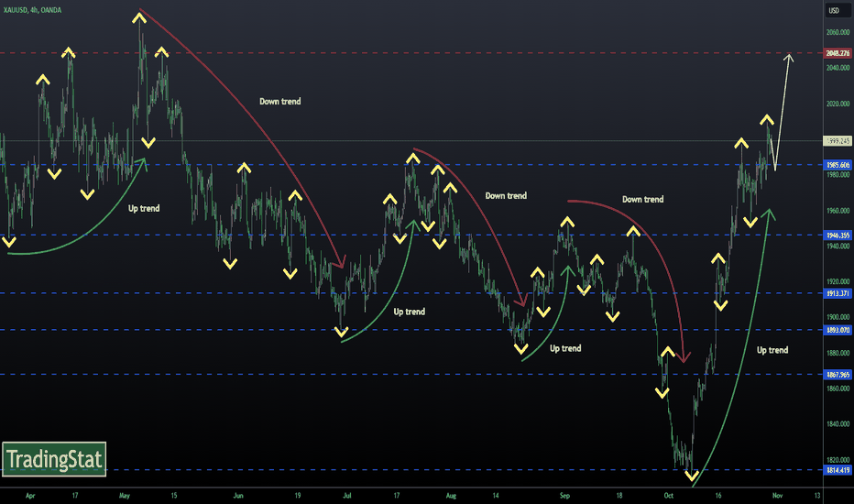The height and width of the screenshot is (504, 854).
Task: Click the 2040.000 price axis label
Action: (838, 68)
